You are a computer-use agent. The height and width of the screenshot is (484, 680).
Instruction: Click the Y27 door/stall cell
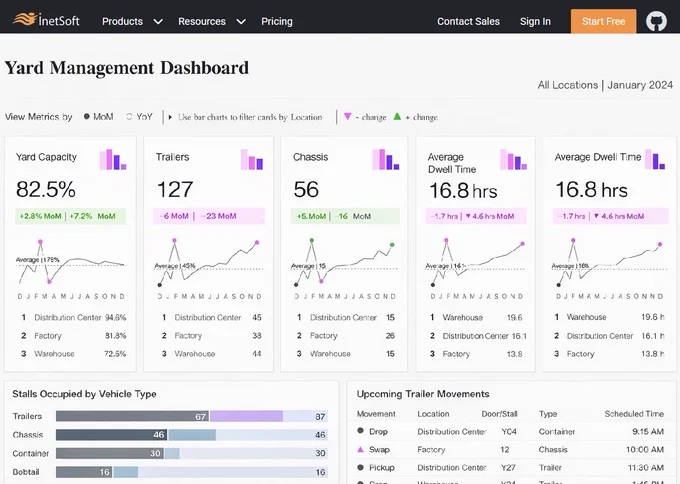click(508, 468)
